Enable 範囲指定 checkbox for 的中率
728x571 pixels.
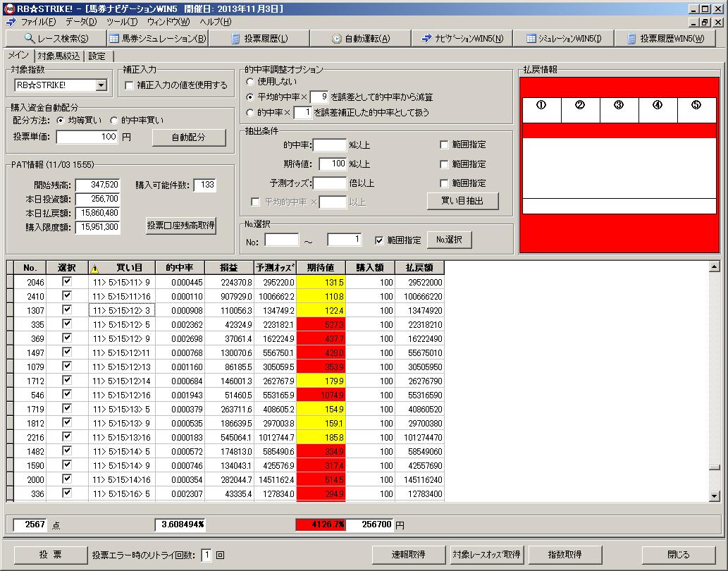coord(444,145)
